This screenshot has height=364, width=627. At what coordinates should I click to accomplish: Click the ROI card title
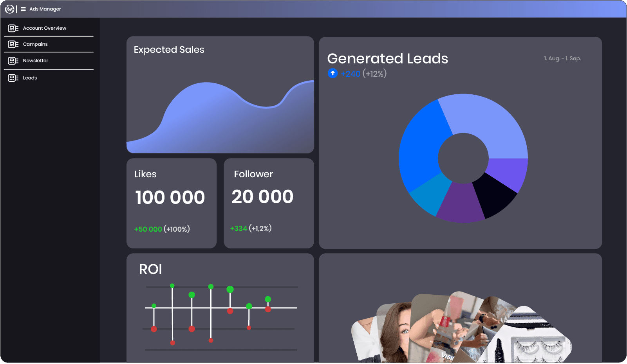coord(150,269)
